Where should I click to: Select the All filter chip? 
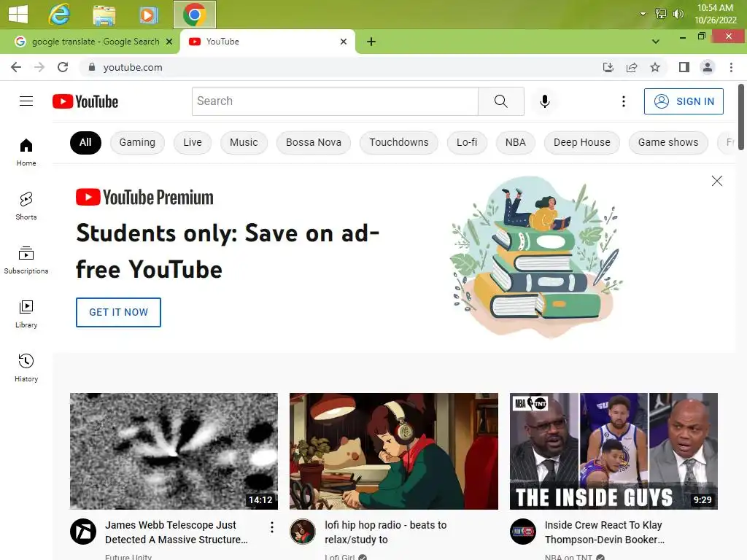coord(85,142)
